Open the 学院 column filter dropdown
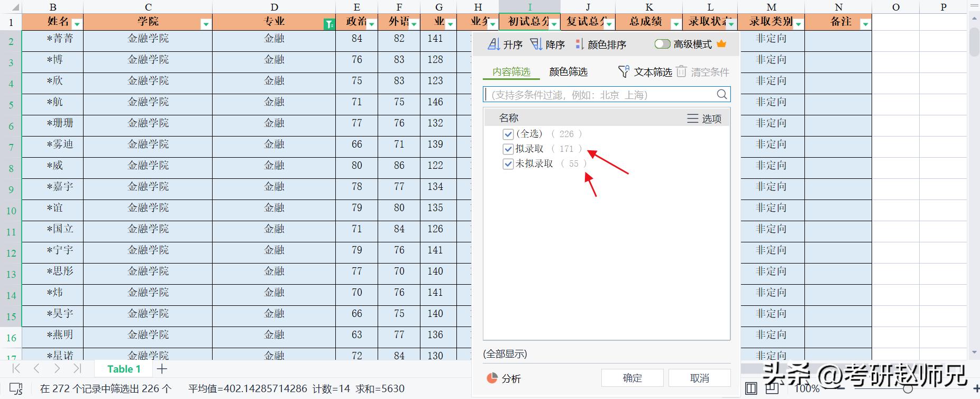 pos(206,24)
